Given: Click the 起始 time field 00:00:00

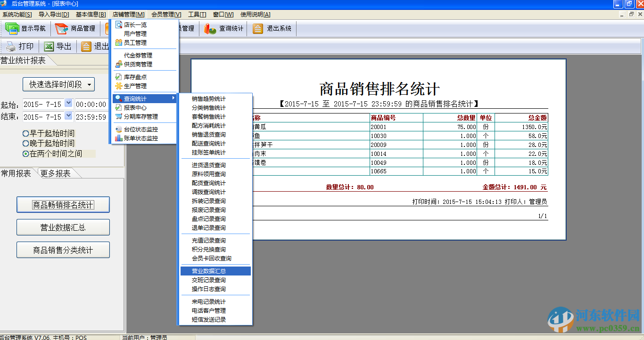Looking at the screenshot, I should coord(91,105).
